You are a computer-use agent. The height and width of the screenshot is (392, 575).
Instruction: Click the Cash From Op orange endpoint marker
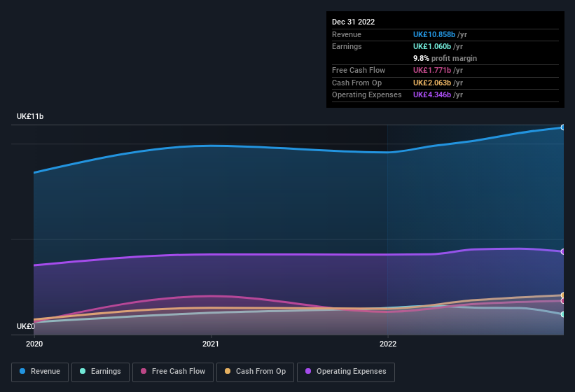pyautogui.click(x=563, y=295)
